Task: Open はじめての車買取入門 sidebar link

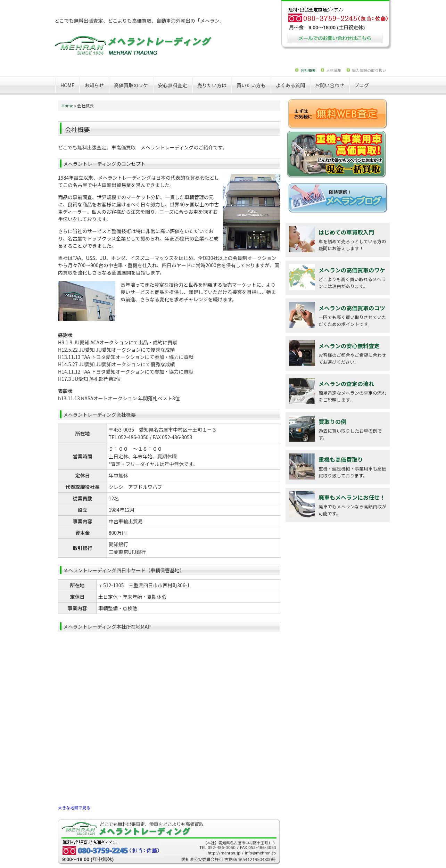Action: coord(346,232)
